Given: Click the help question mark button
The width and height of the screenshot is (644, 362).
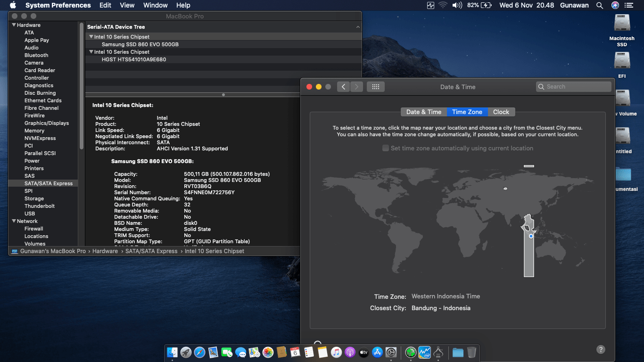Looking at the screenshot, I should coord(600,349).
